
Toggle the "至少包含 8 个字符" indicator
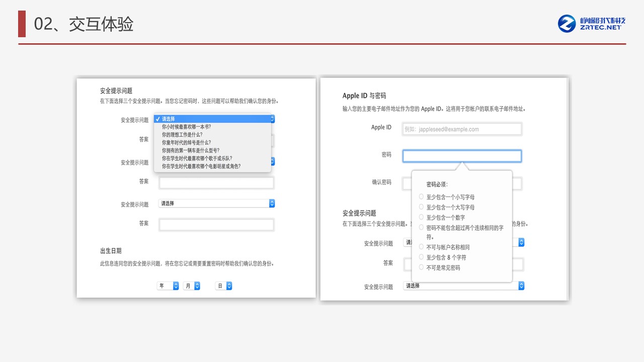422,257
